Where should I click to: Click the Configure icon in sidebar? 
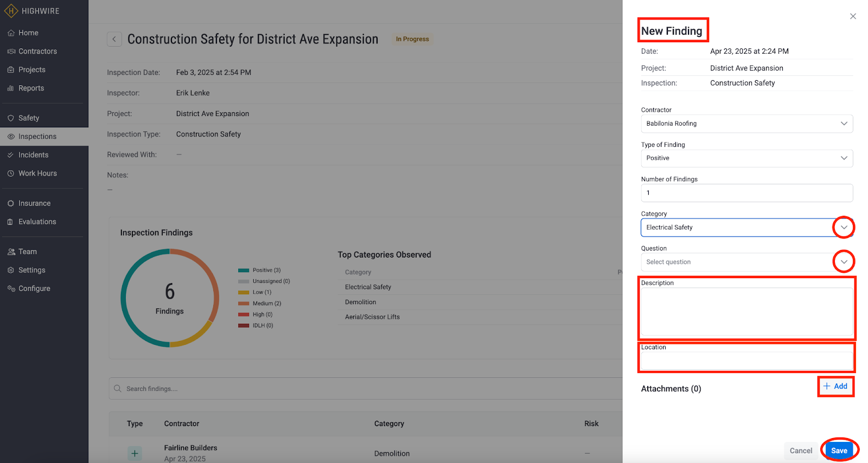[11, 288]
